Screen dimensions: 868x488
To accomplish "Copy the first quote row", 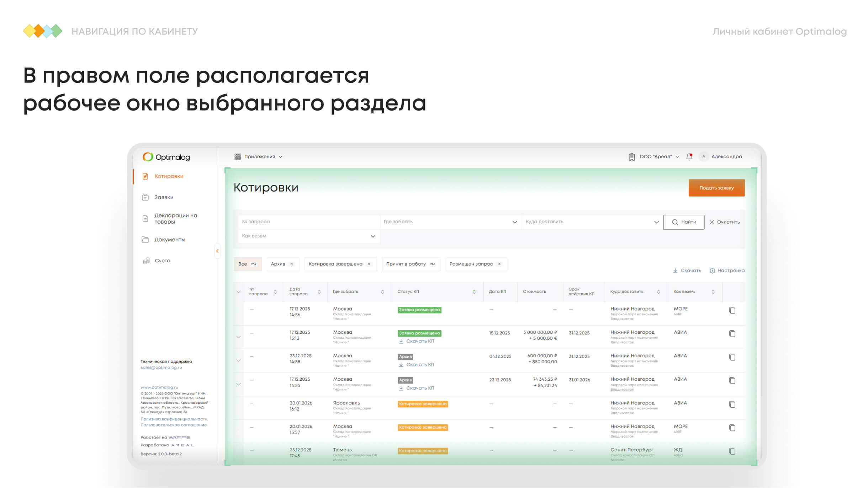I will tap(732, 310).
